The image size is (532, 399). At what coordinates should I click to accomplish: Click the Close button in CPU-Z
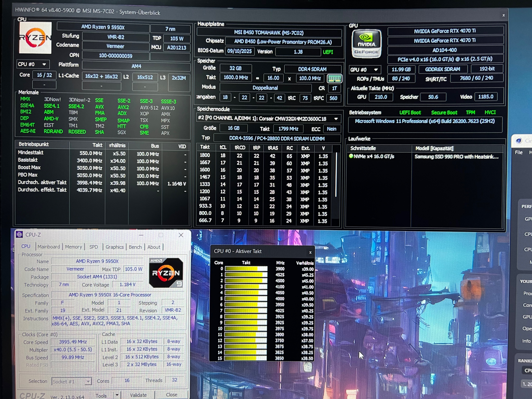pos(172,395)
